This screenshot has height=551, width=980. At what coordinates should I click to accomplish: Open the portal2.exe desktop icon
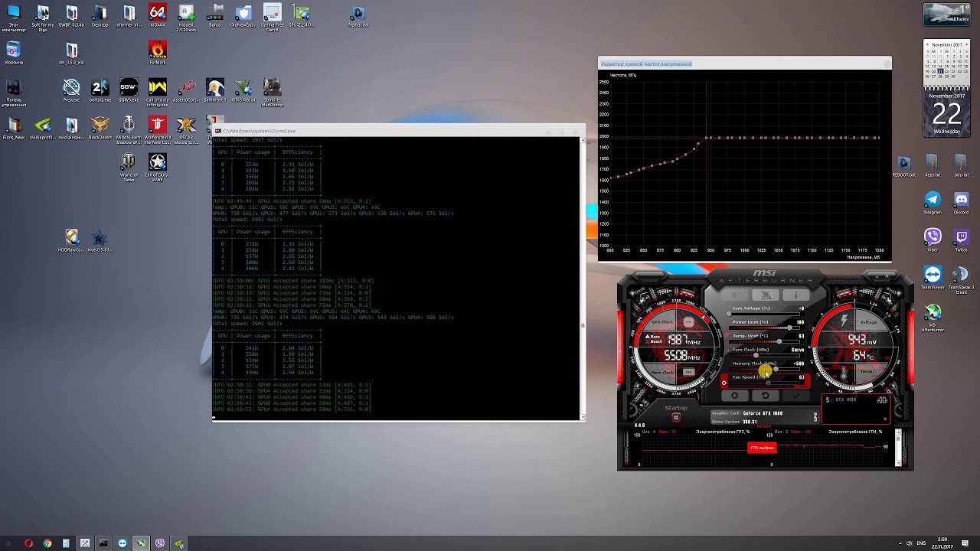tap(100, 90)
